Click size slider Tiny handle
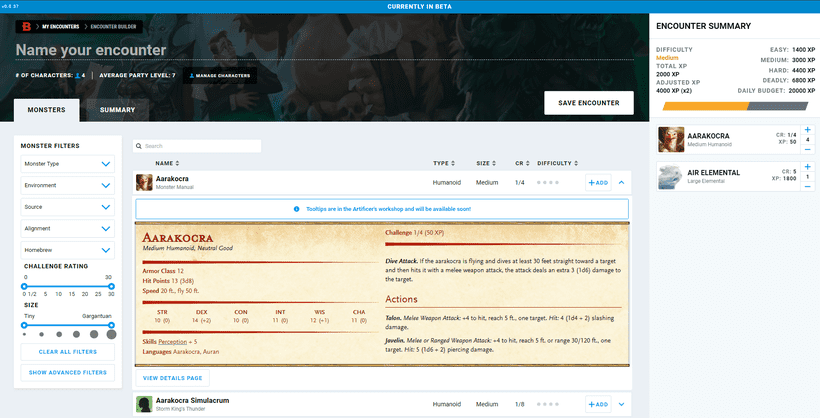This screenshot has height=418, width=820. (x=24, y=325)
